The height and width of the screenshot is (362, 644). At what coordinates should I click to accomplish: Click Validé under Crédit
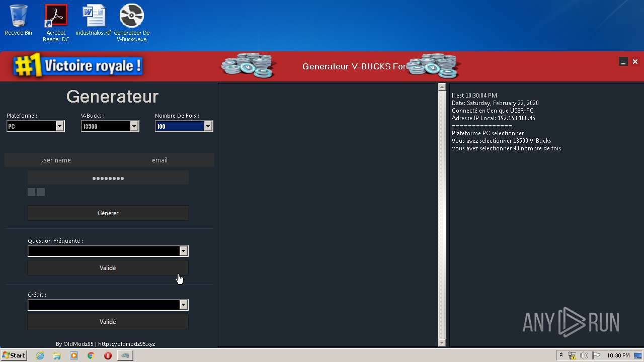tap(108, 321)
